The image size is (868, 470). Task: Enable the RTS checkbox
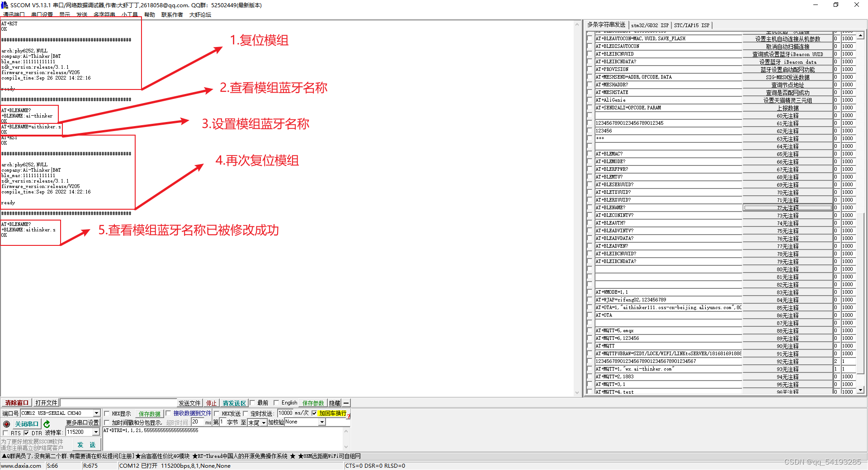tap(5, 433)
